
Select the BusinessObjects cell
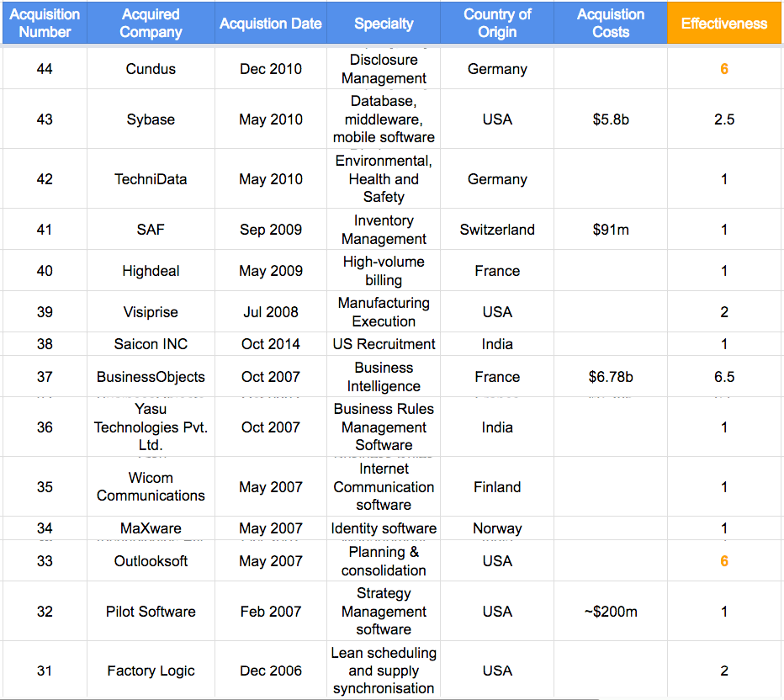point(151,376)
